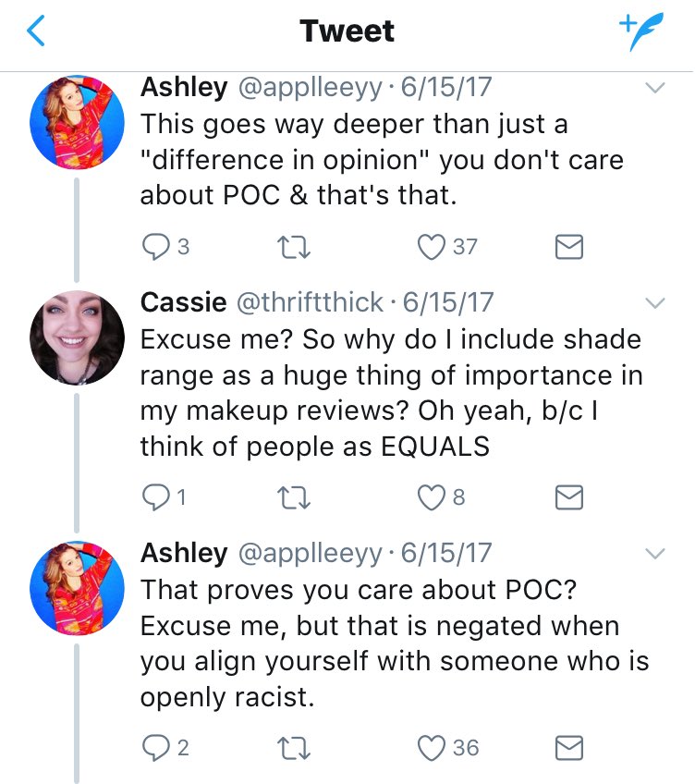Retweet Ashley's tweet with 36 likes
The height and width of the screenshot is (784, 695).
tap(294, 749)
